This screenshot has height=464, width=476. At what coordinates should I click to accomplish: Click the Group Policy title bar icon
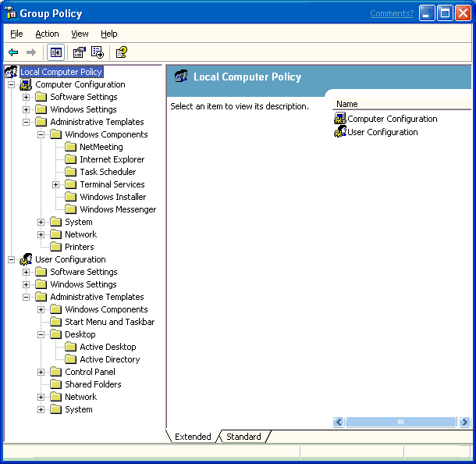pyautogui.click(x=11, y=13)
